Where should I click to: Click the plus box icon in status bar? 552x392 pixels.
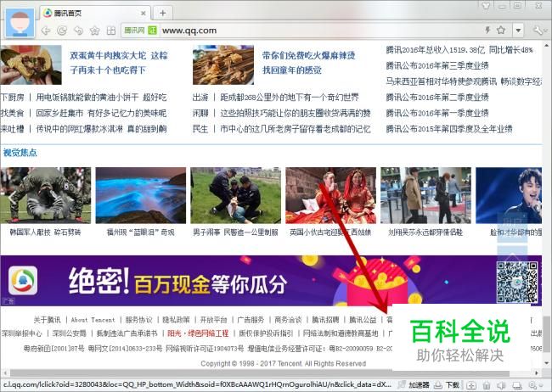pyautogui.click(x=471, y=385)
